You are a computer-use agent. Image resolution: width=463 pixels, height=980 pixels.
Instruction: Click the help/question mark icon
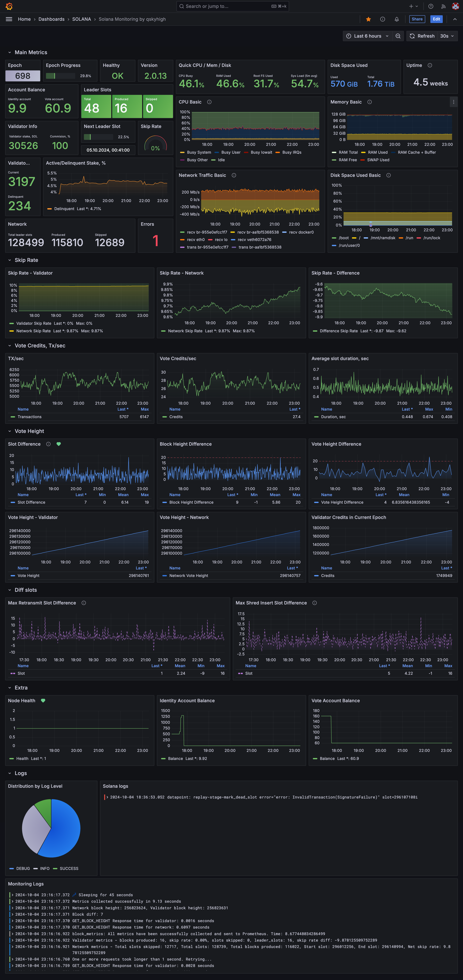pos(431,6)
